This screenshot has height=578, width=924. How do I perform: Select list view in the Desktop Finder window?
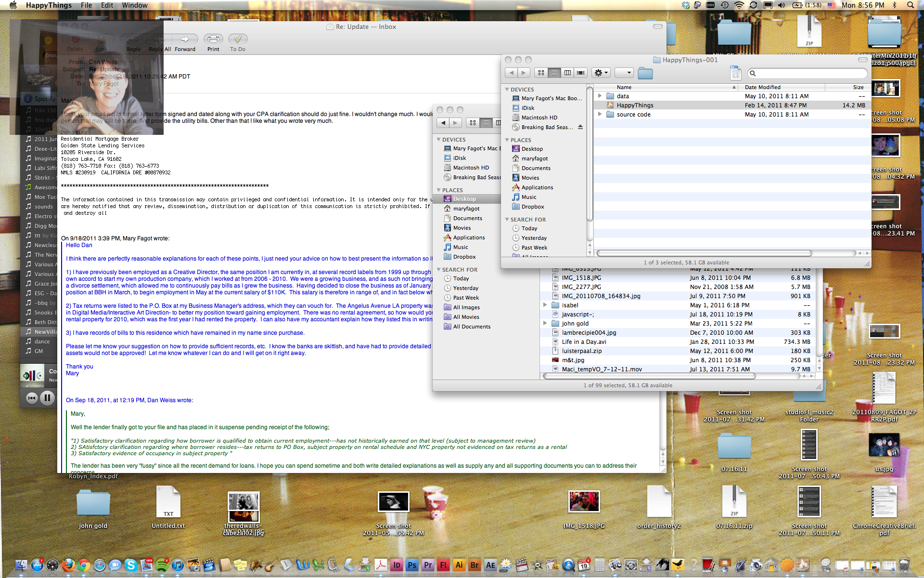(x=486, y=123)
